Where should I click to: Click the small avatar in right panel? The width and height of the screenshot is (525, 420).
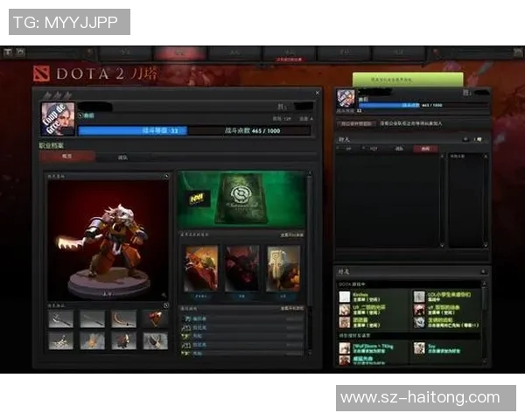346,99
